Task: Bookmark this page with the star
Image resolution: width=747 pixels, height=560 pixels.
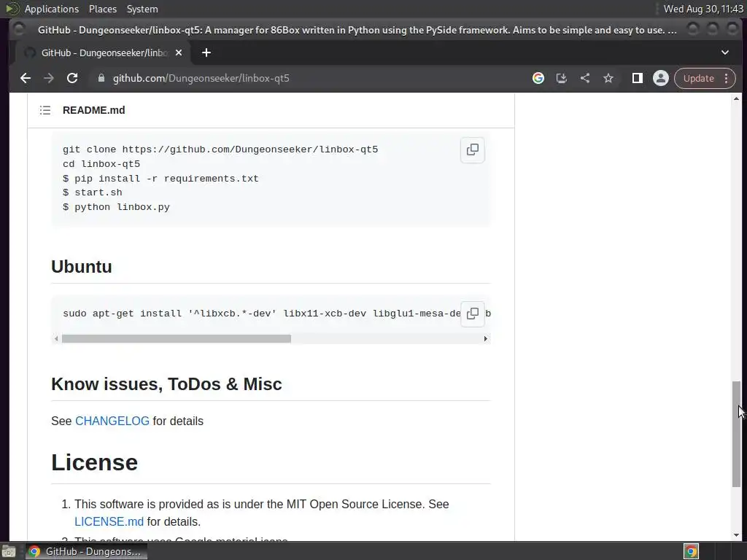Action: [x=608, y=78]
